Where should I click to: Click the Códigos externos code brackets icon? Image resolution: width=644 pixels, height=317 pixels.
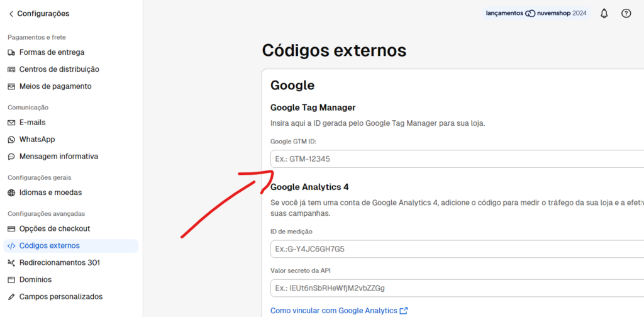coord(11,246)
